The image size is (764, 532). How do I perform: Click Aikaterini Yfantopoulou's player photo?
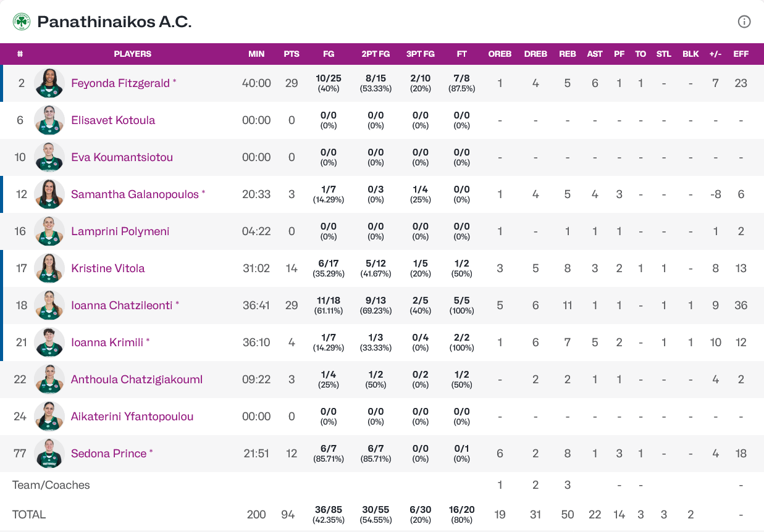49,416
